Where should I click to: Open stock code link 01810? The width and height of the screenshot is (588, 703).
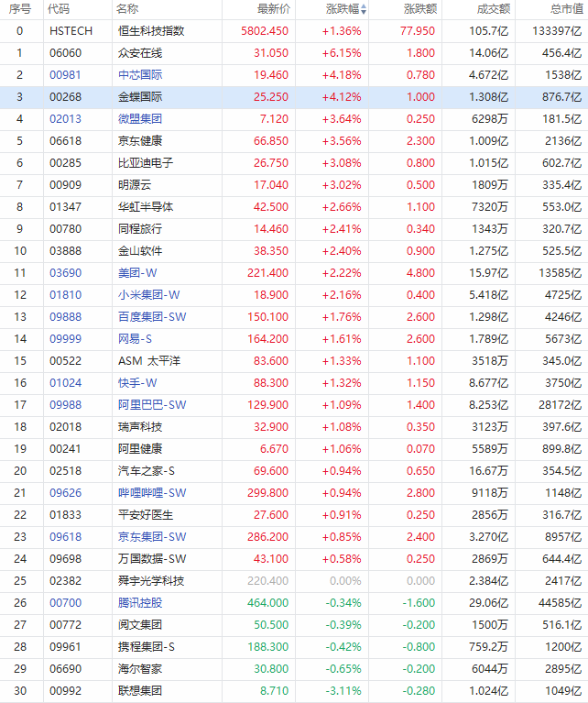(x=65, y=294)
